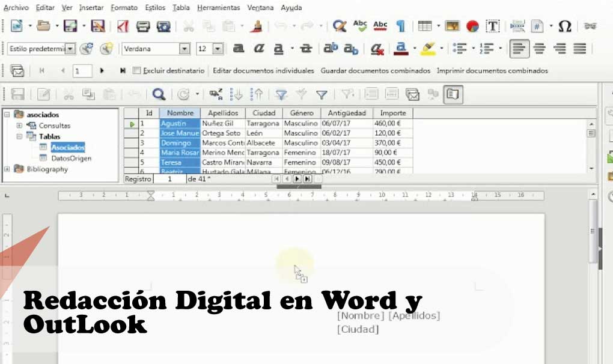Viewport: 613px width, 364px height.
Task: Click the yellow highlighting color button
Action: point(428,49)
